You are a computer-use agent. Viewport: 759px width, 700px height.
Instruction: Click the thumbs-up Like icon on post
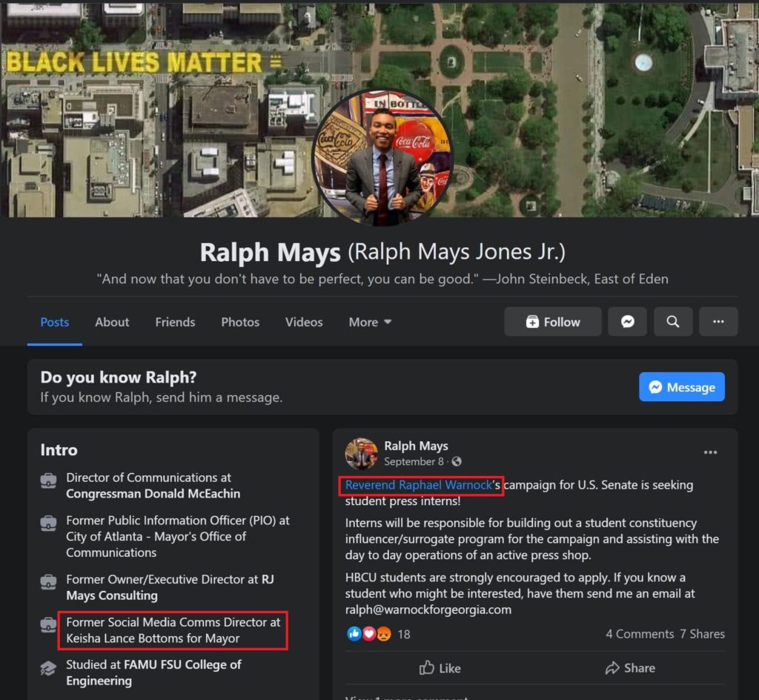tap(426, 668)
